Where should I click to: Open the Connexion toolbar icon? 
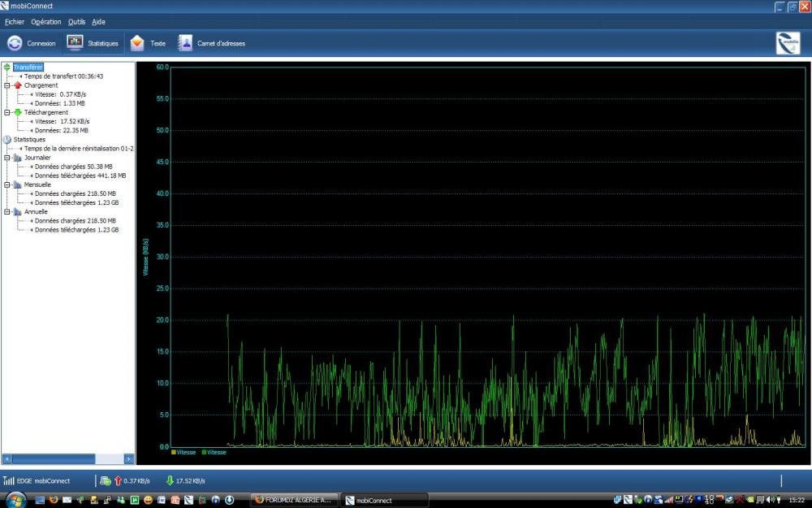(x=15, y=43)
